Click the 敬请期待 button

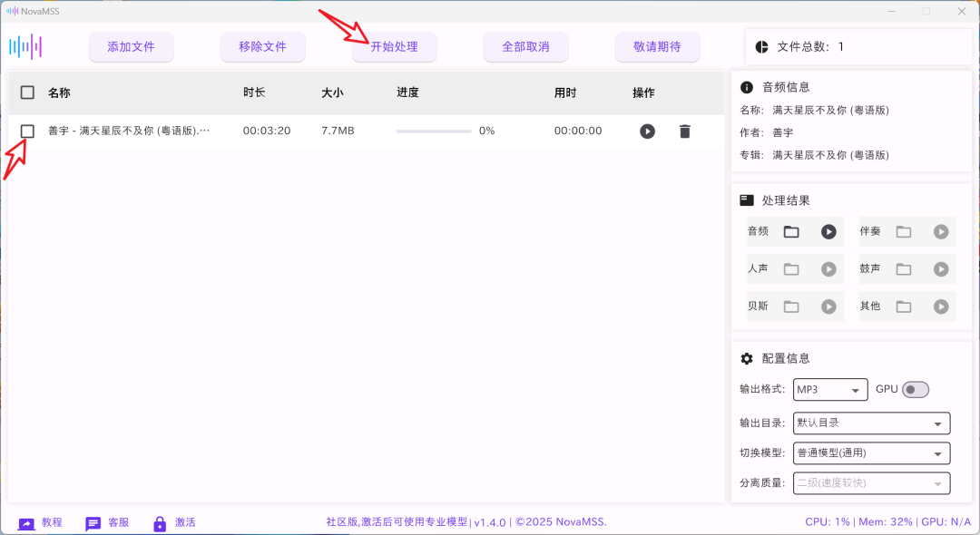(657, 47)
